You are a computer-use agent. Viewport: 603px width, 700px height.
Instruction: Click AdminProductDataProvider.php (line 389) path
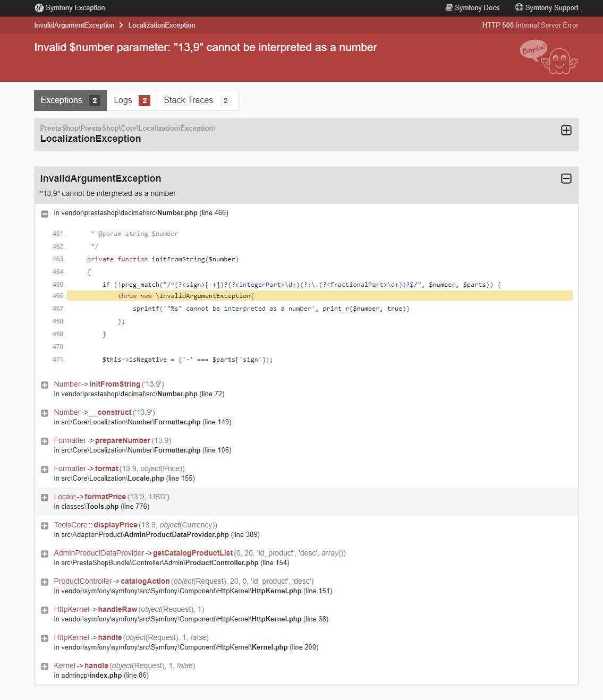pos(157,535)
